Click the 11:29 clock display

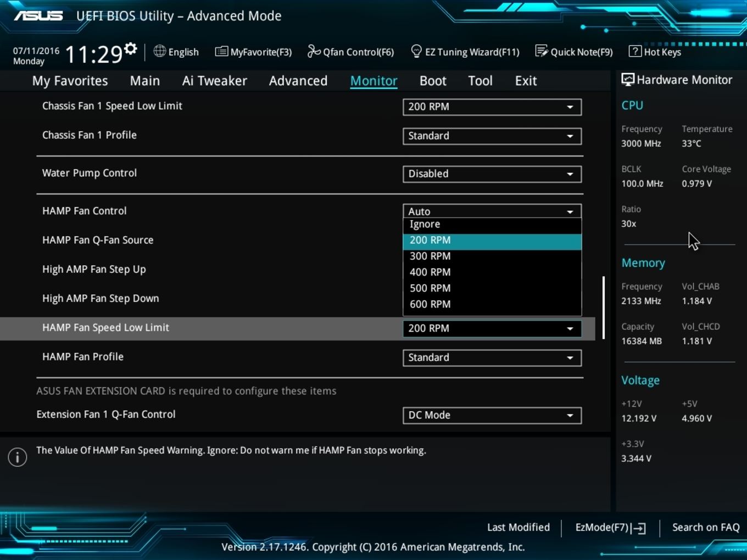[93, 54]
